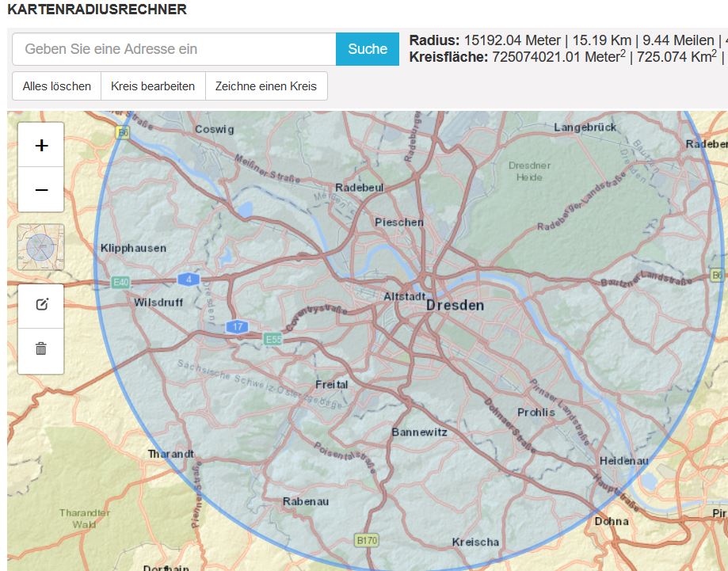Screen dimensions: 728x571
Task: Click the Kreisfläche 725074021.01 Meter value
Action: [558, 57]
